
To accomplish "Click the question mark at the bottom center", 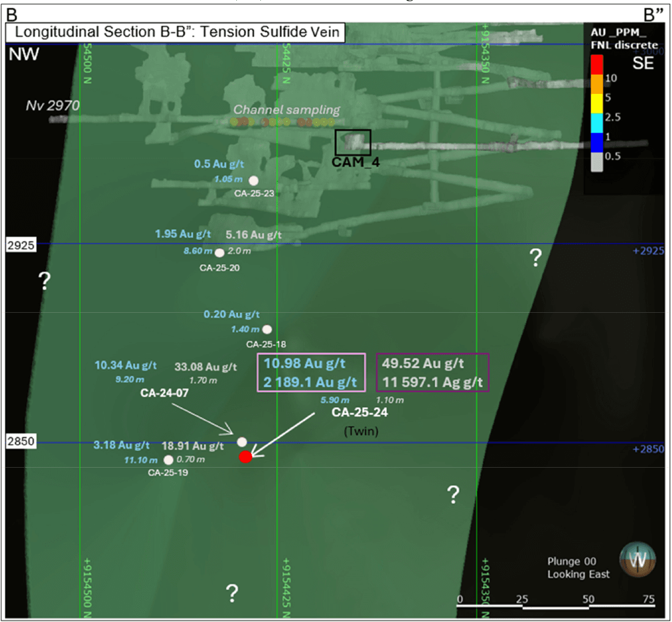I will tap(232, 593).
